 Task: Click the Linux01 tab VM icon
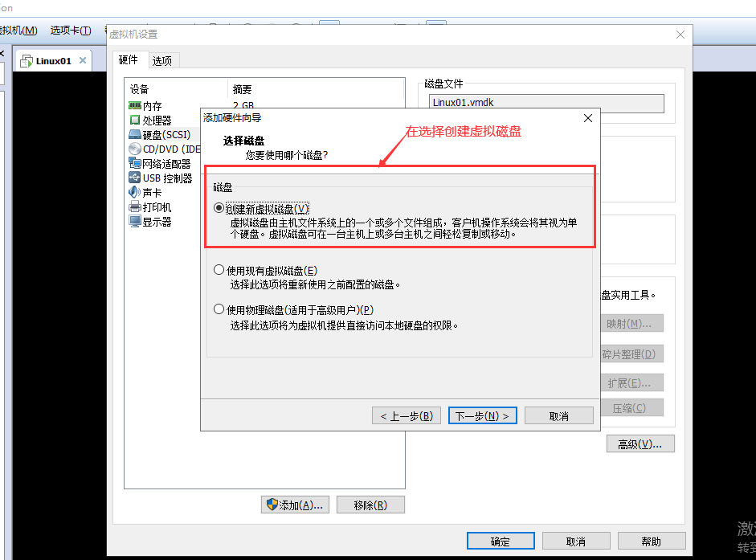click(26, 61)
